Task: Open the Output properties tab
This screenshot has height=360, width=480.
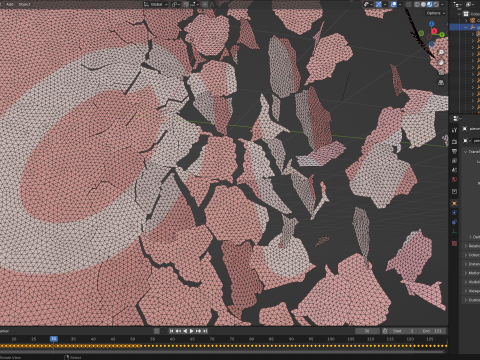Action: coord(454,151)
